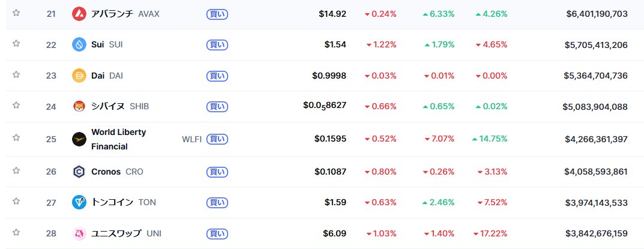Click the World Liberty Financial logo
Screen dimensions: 644x249
79,139
